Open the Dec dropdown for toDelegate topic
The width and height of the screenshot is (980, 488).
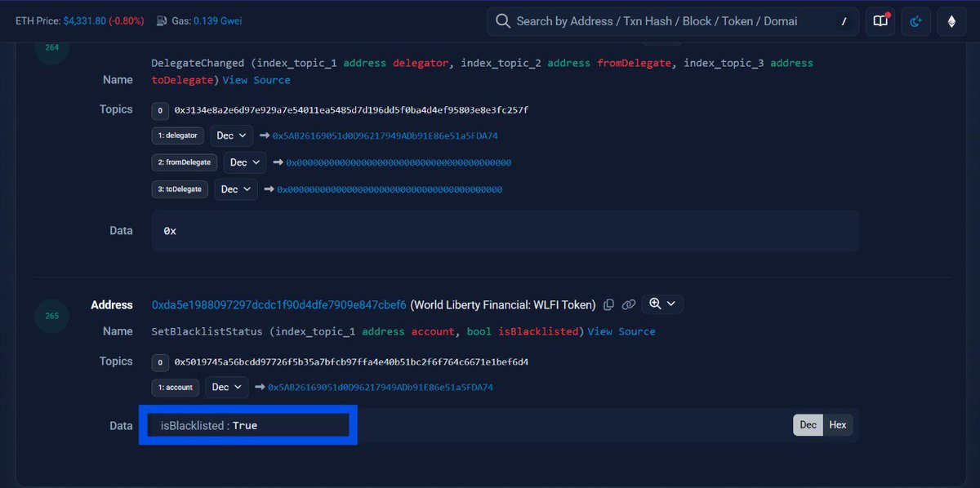pyautogui.click(x=236, y=189)
